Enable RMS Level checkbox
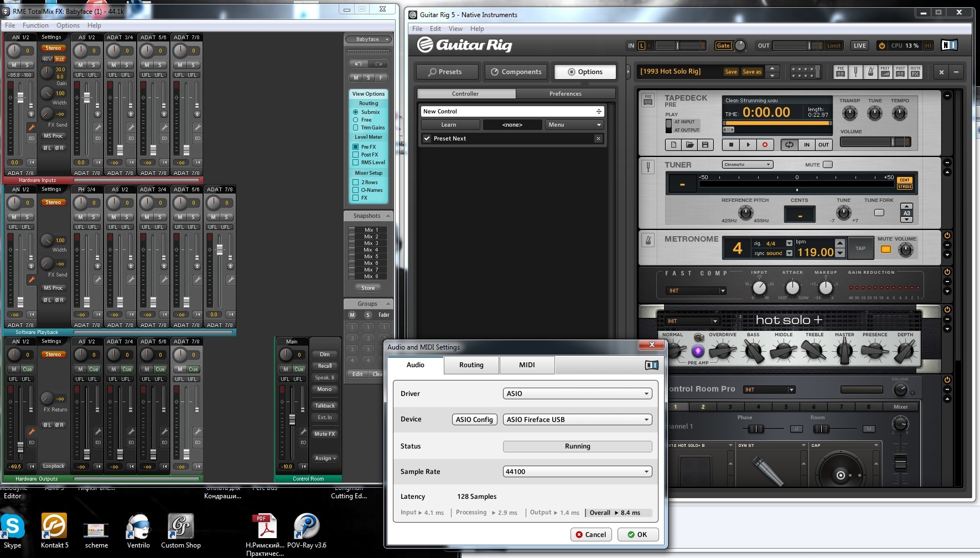 (356, 163)
